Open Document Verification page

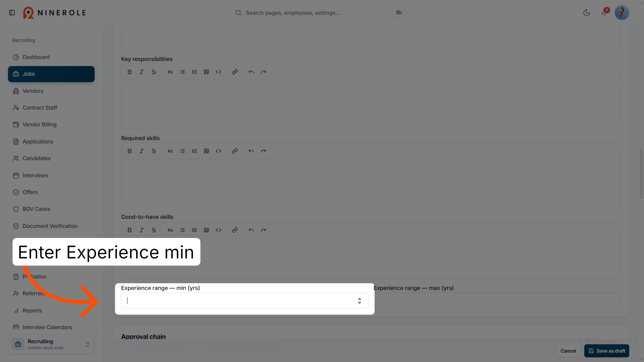coord(51,226)
